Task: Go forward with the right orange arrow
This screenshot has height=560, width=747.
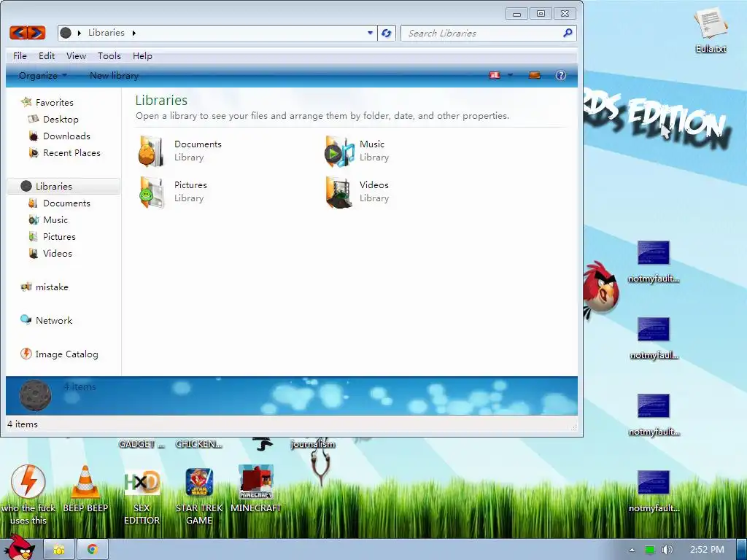Action: click(x=36, y=32)
